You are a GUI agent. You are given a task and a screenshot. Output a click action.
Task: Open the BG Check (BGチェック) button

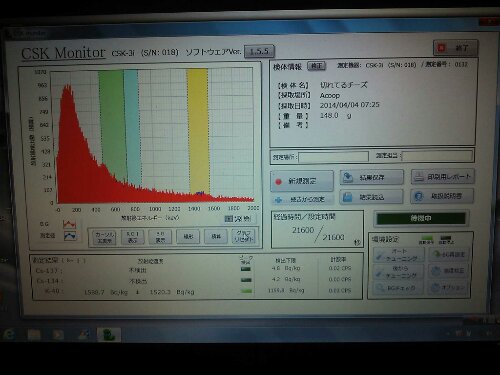398,288
